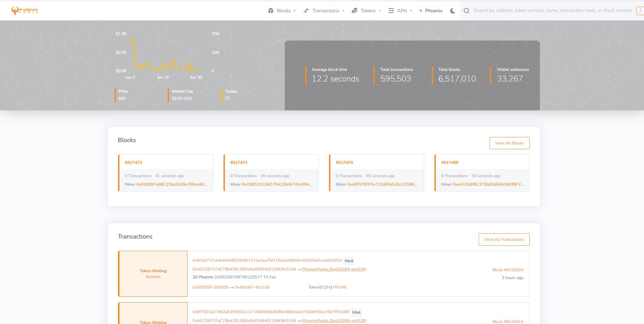
Task: Click the Token Minting Success status tile
Action: pos(153,274)
